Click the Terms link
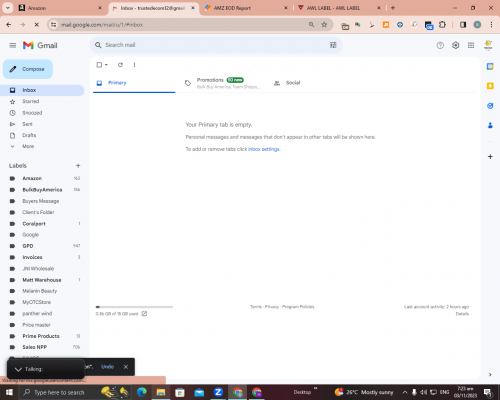 click(256, 307)
